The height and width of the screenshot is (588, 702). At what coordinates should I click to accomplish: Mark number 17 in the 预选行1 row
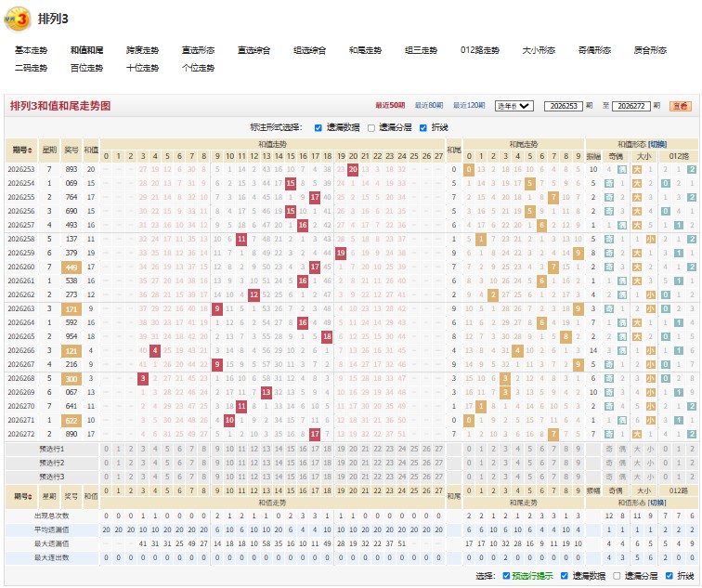coord(315,450)
